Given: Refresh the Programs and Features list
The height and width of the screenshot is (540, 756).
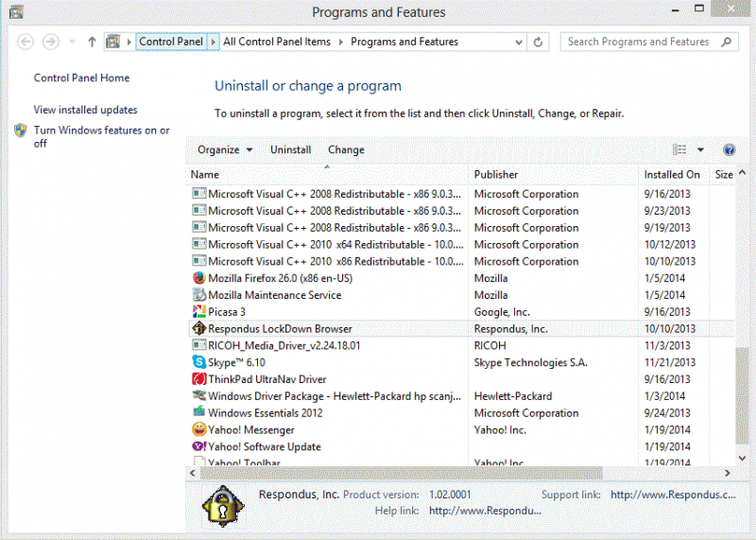Looking at the screenshot, I should point(538,42).
